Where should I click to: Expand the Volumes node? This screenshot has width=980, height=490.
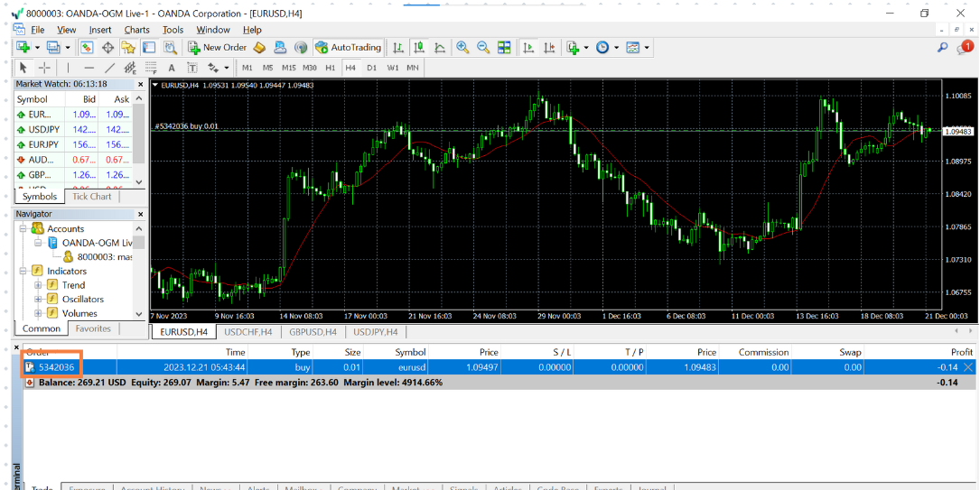tap(38, 313)
